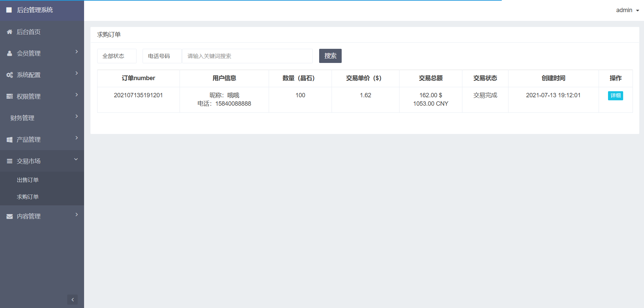This screenshot has width=644, height=308.
Task: Open the admin user dropdown menu
Action: click(x=627, y=10)
